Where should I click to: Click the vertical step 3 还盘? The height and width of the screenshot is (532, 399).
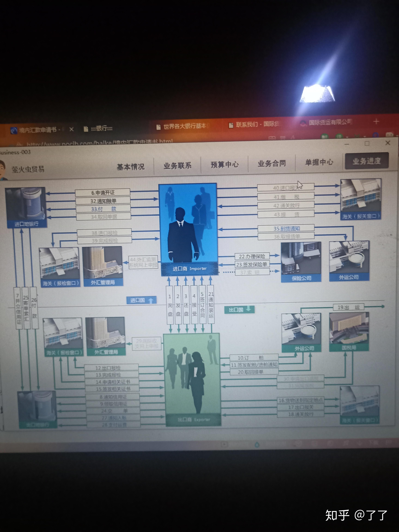(186, 305)
